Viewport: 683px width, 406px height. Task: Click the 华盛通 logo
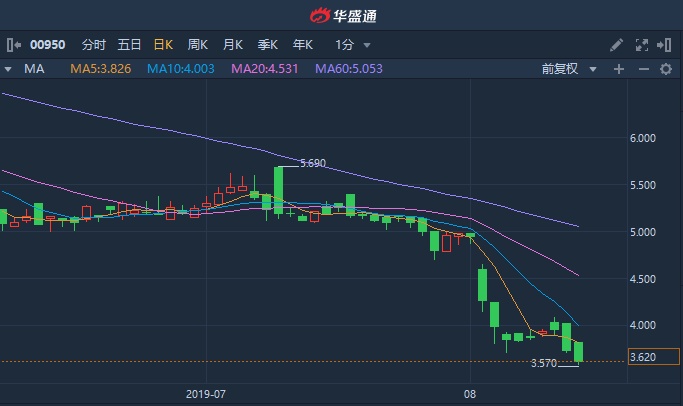click(343, 16)
